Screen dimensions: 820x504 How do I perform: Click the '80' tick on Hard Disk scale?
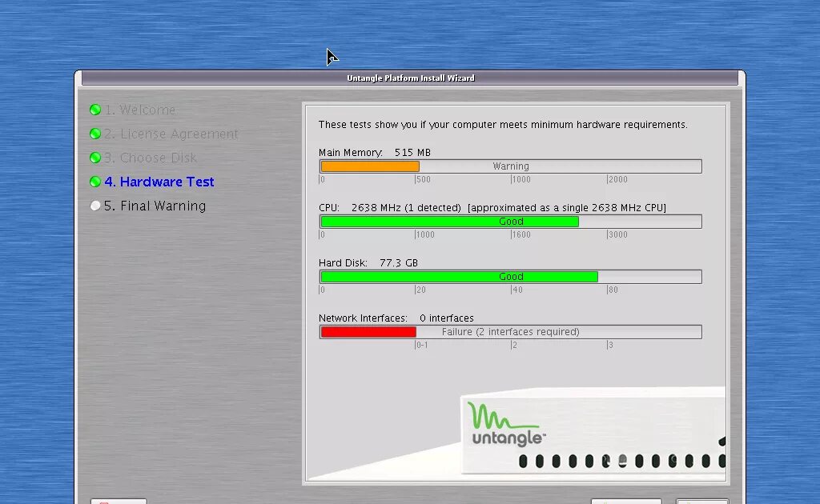[613, 290]
